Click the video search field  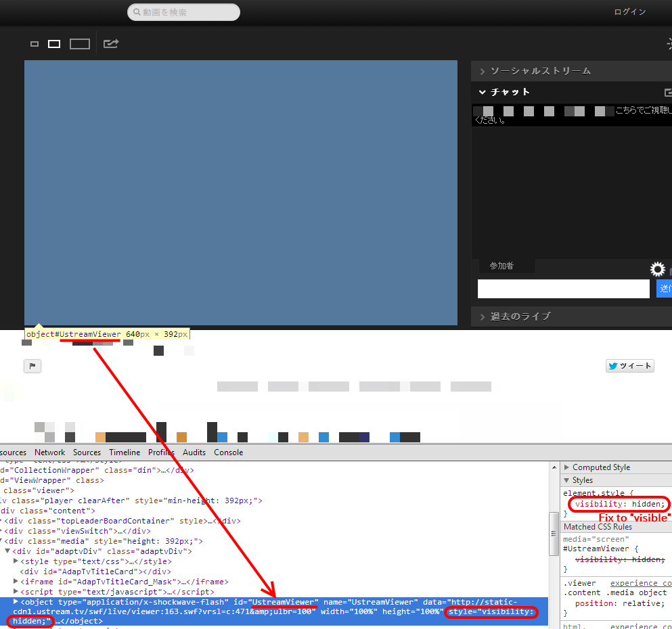point(183,12)
